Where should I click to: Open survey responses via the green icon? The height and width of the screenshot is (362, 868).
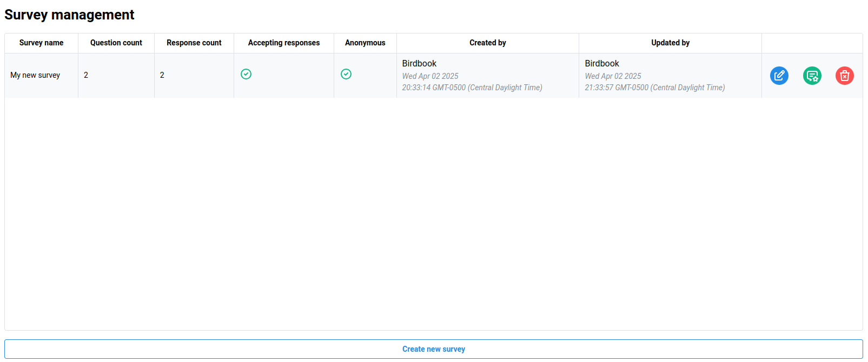812,76
